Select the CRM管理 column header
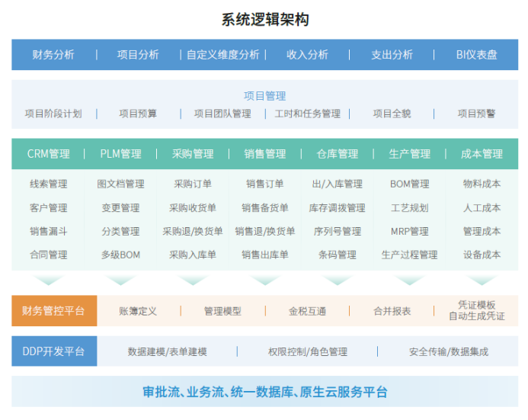 49,154
